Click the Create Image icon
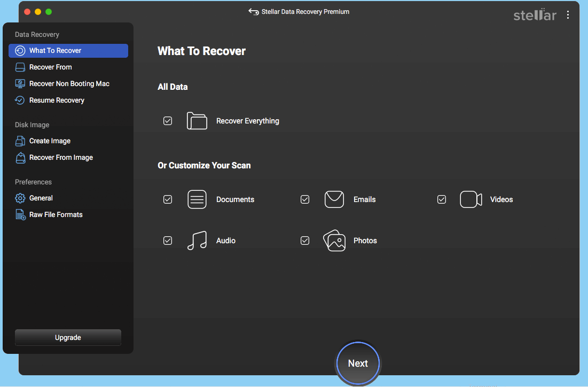588x387 pixels. (x=20, y=141)
